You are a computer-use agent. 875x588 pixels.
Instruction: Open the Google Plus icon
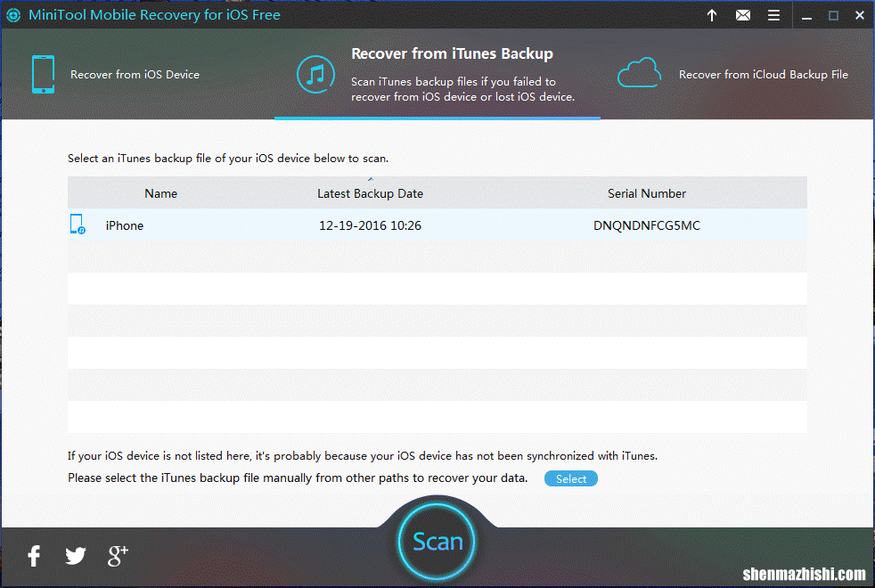tap(118, 556)
